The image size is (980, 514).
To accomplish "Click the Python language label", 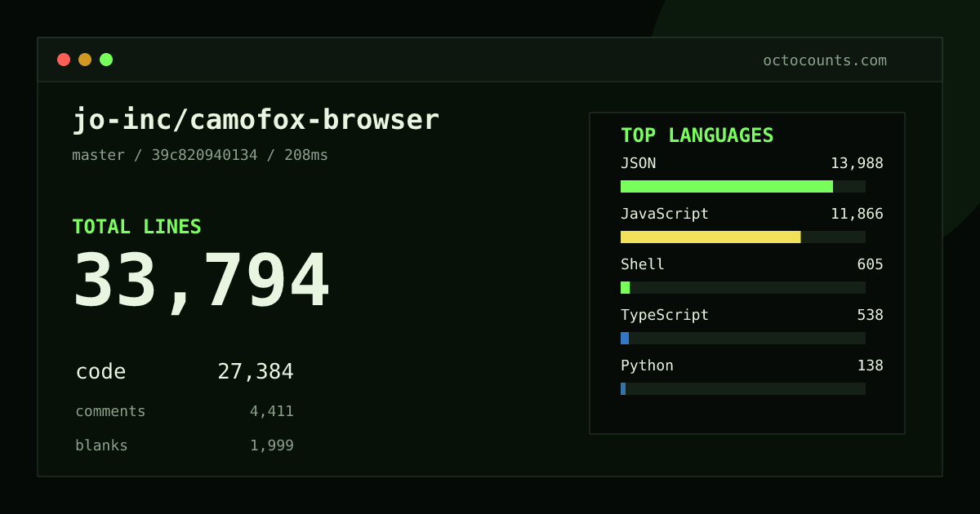I will coord(647,366).
